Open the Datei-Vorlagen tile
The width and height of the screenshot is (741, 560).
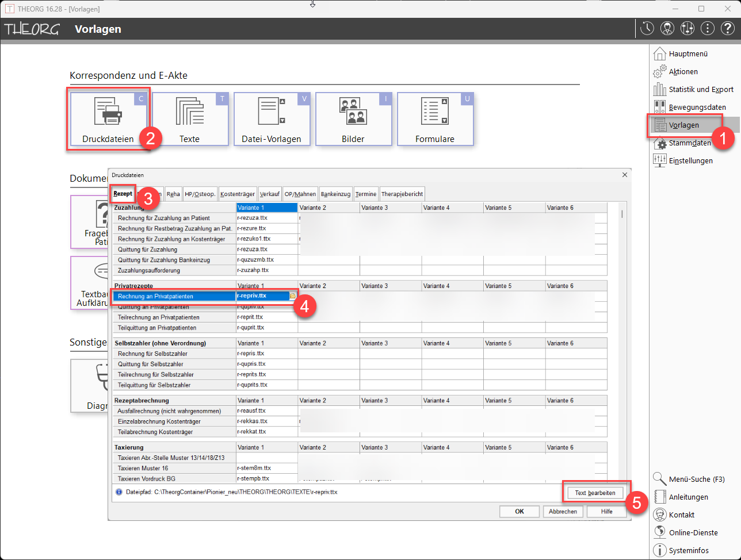click(x=272, y=118)
